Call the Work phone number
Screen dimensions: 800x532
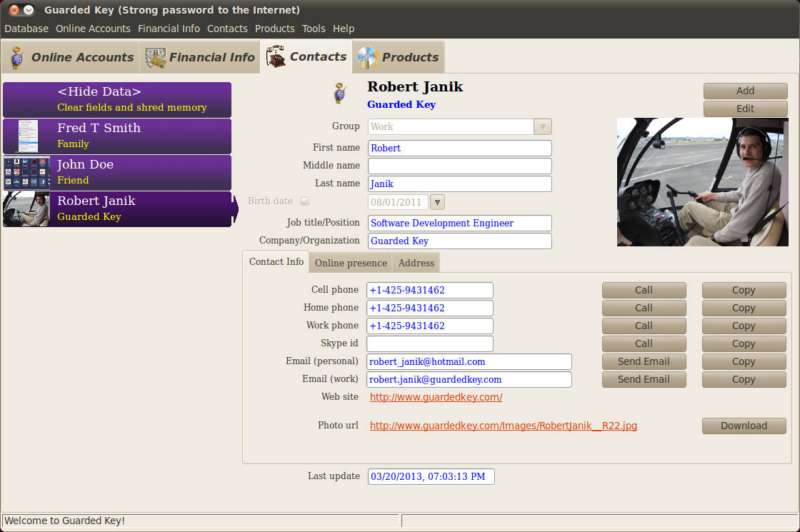pyautogui.click(x=644, y=326)
